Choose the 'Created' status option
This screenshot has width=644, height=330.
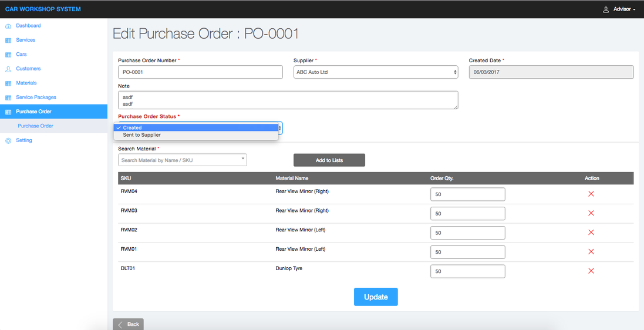pos(133,127)
